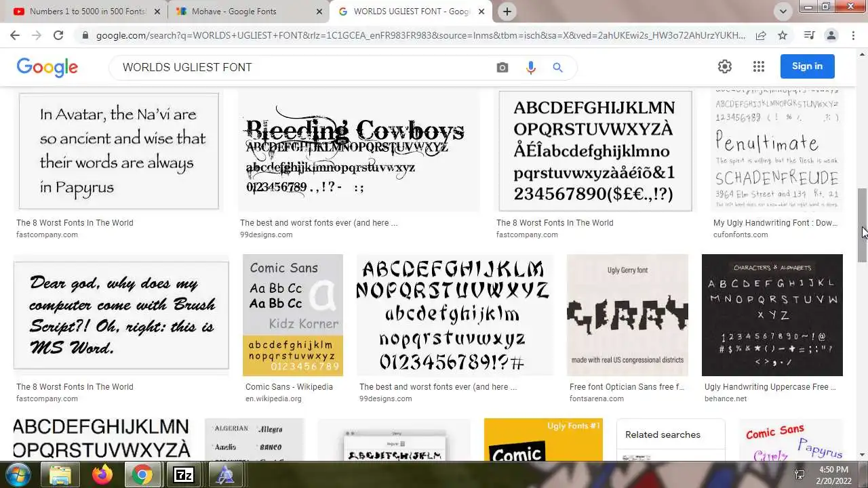Start voice search with microphone
Screen dimensions: 868x488
click(531, 67)
